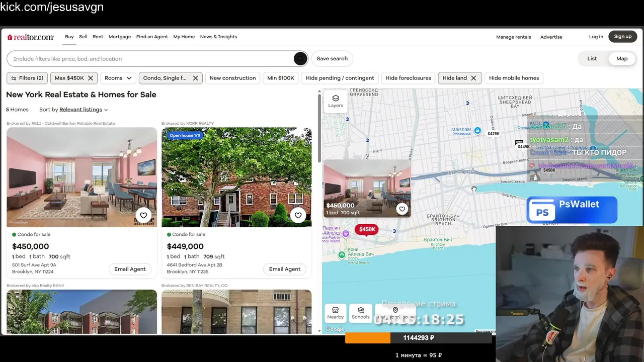
Task: Email Agent for 4641 Bedford Ave
Action: click(x=285, y=269)
